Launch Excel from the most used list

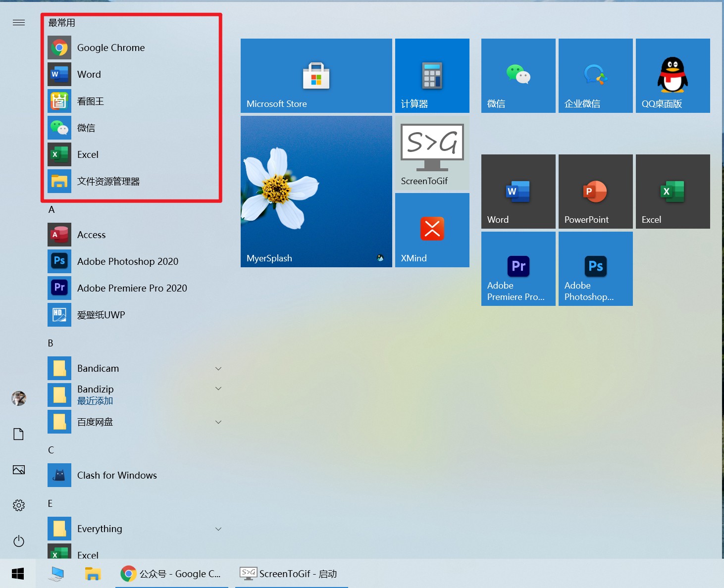click(134, 154)
